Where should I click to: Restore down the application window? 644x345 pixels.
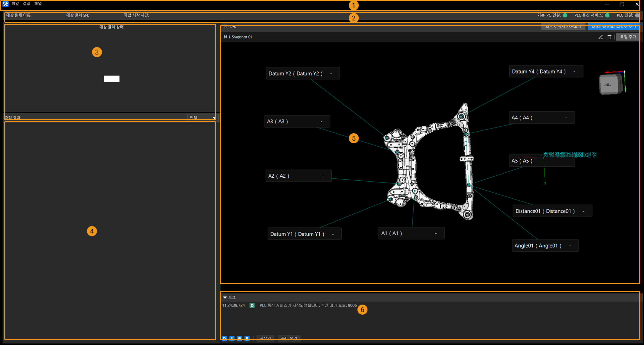point(622,4)
